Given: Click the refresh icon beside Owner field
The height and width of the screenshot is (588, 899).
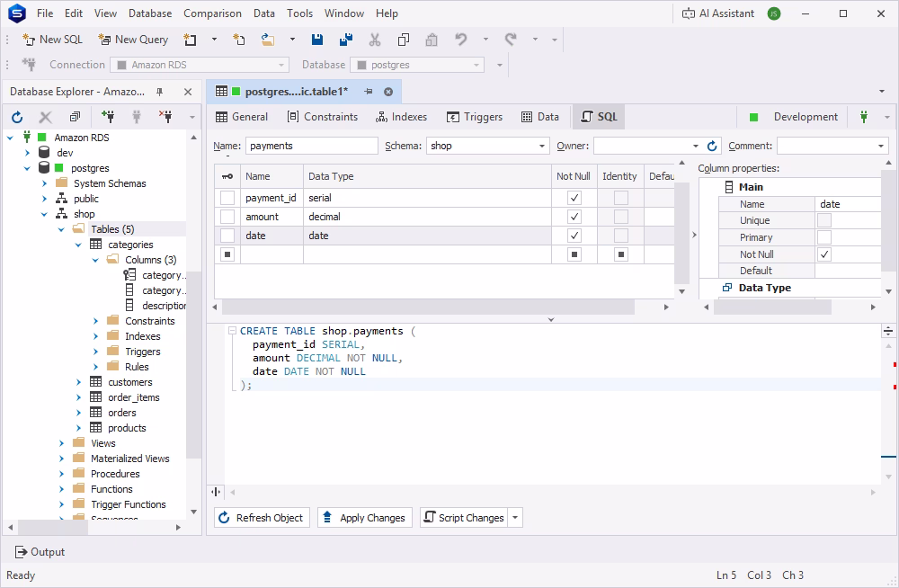Looking at the screenshot, I should 712,146.
